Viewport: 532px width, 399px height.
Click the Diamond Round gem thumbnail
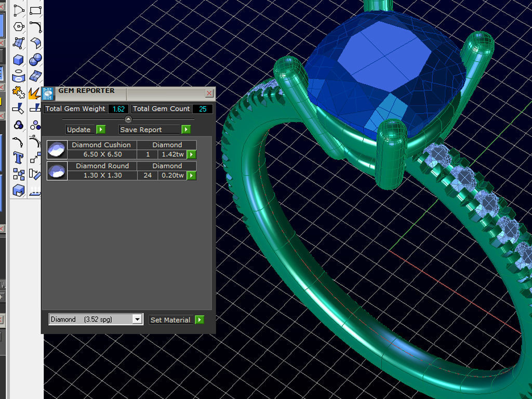tap(57, 170)
